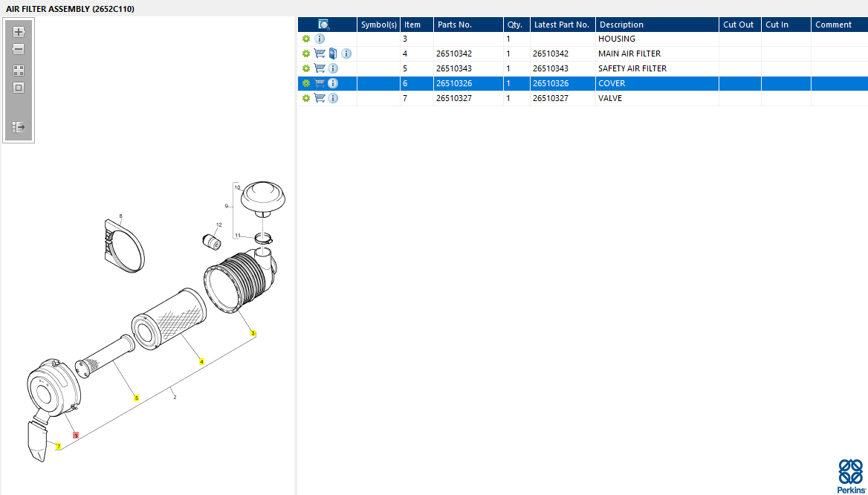Open the info icon for the VALVE row

point(333,98)
